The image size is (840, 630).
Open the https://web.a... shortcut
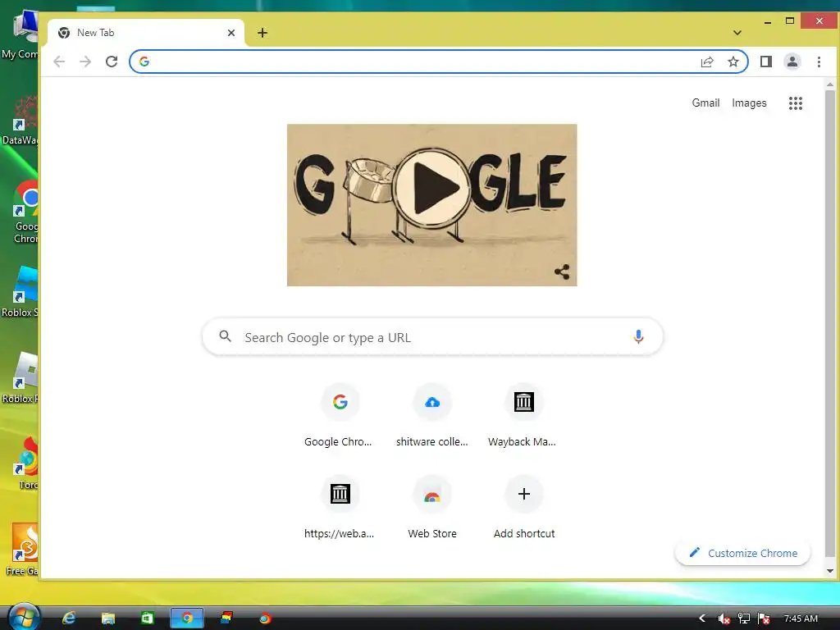point(340,508)
